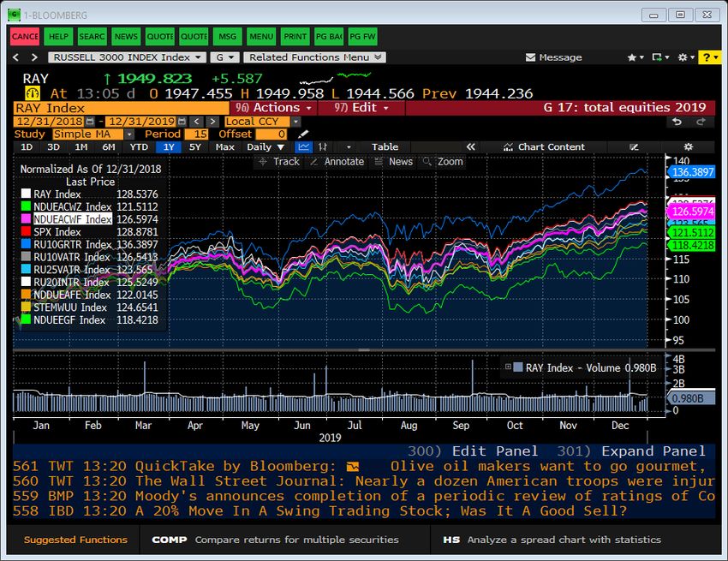Open terminal settings gear menu
Viewport: 728px width, 561px height.
[x=686, y=57]
